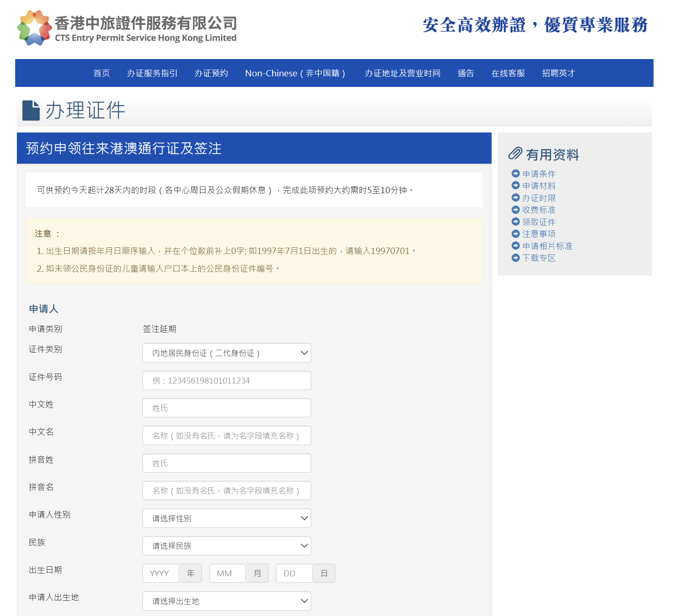The width and height of the screenshot is (678, 616).
Task: Click the document icon beside 办理证件
Action: [31, 111]
